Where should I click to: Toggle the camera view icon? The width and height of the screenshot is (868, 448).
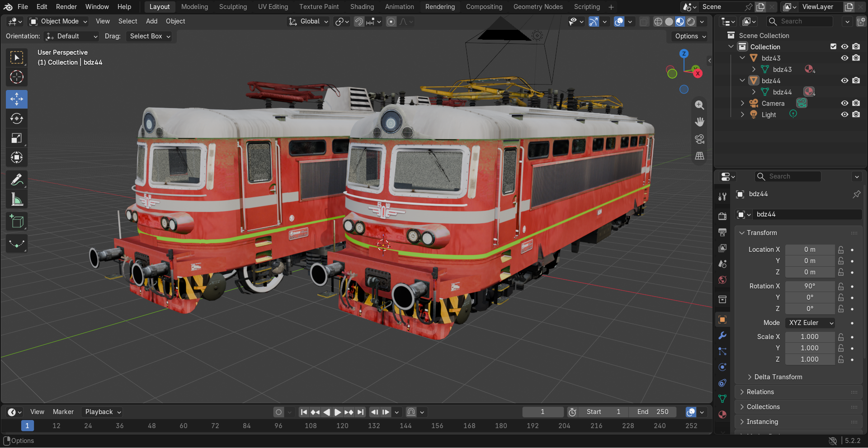699,139
